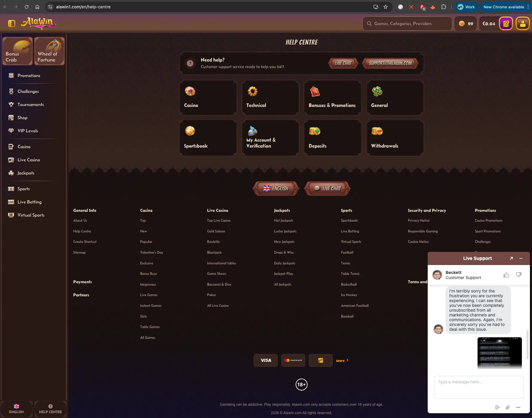This screenshot has height=418, width=532.
Task: Click the bottom Help Centre button
Action: [x=50, y=409]
